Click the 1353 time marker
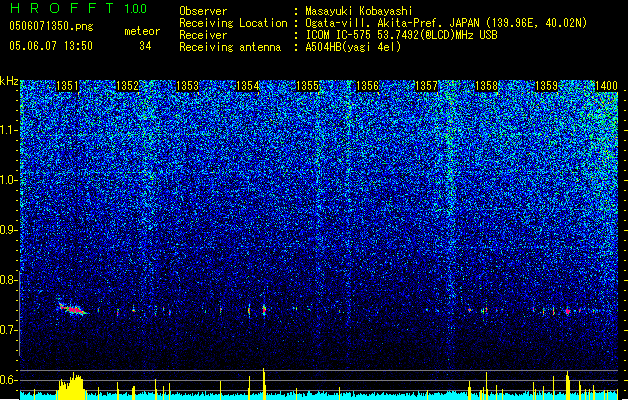Screen dimensions: 629x400 tap(187, 86)
